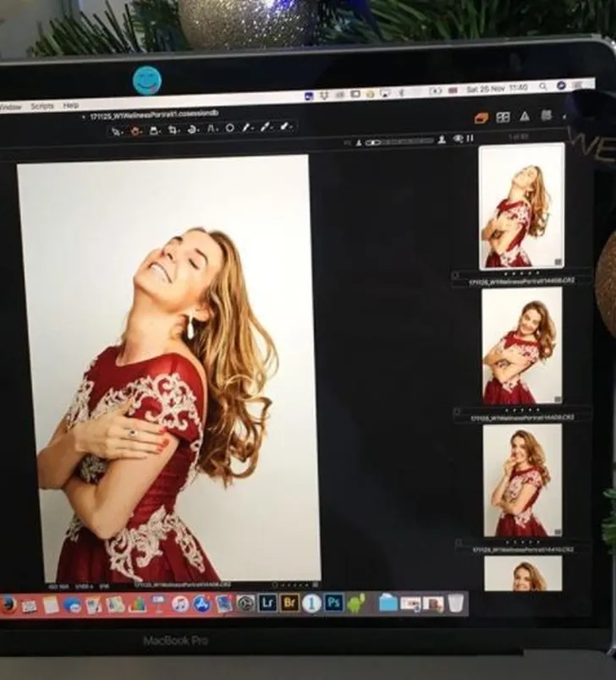Viewport: 616px width, 680px height.
Task: Click the exposure warning triangle icon
Action: [525, 117]
